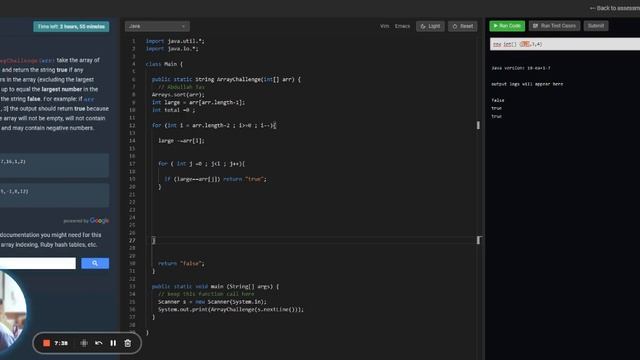The image size is (640, 360).
Task: Pause the recording in the recorder bar
Action: [x=113, y=343]
